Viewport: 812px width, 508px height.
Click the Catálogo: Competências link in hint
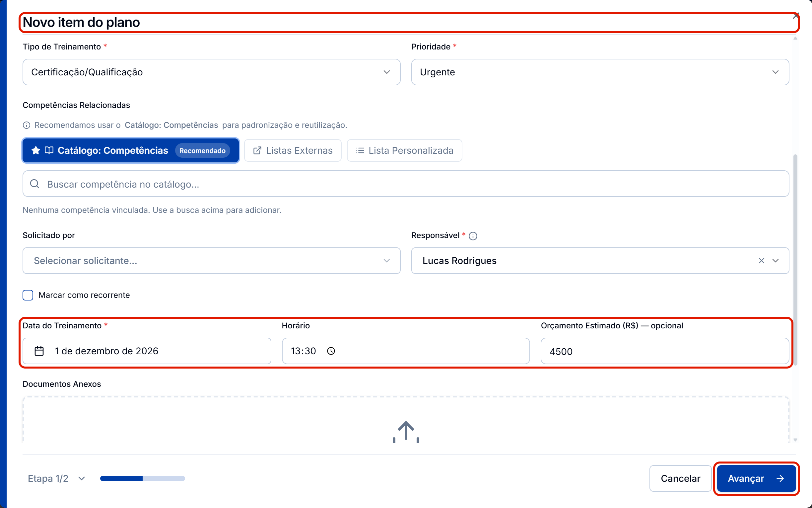click(x=171, y=125)
